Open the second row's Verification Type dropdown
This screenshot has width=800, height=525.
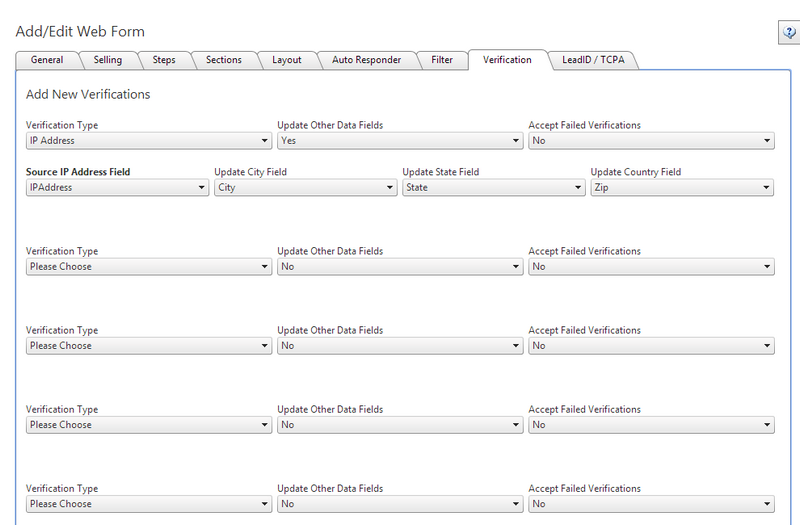[x=148, y=267]
